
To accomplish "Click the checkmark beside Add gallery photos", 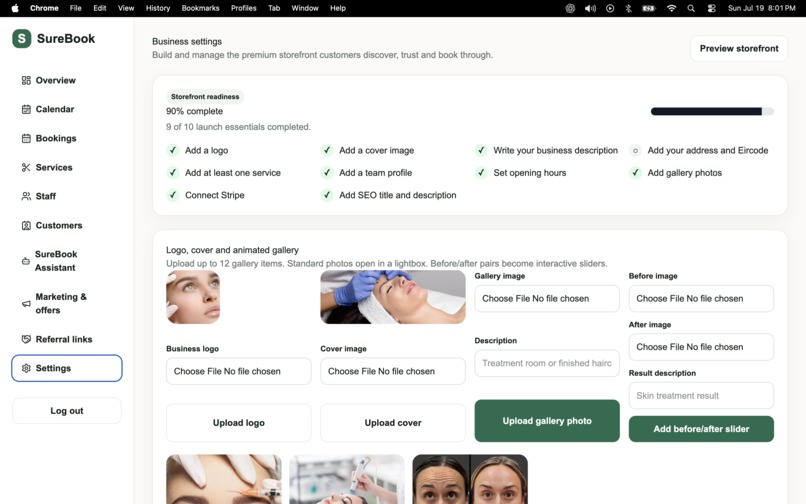I will (635, 173).
